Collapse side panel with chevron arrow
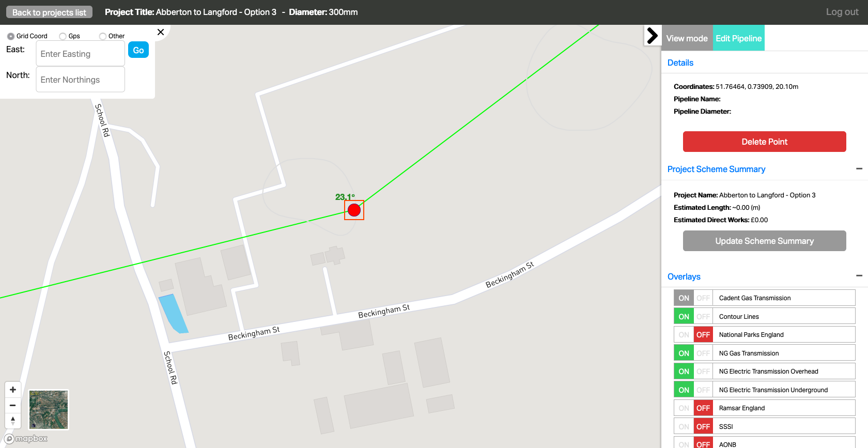 click(x=653, y=36)
